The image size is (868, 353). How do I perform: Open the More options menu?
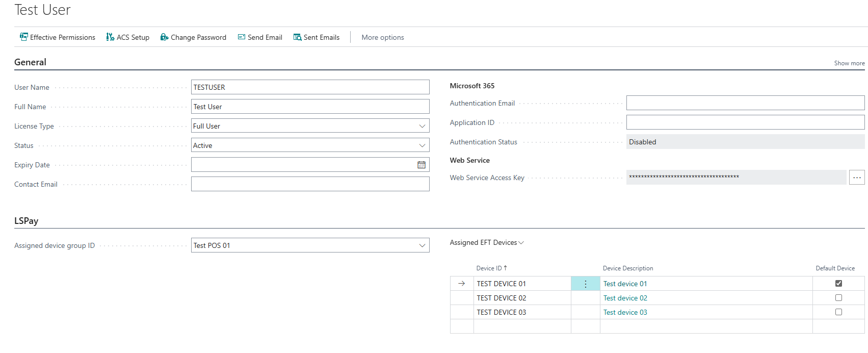pos(382,37)
